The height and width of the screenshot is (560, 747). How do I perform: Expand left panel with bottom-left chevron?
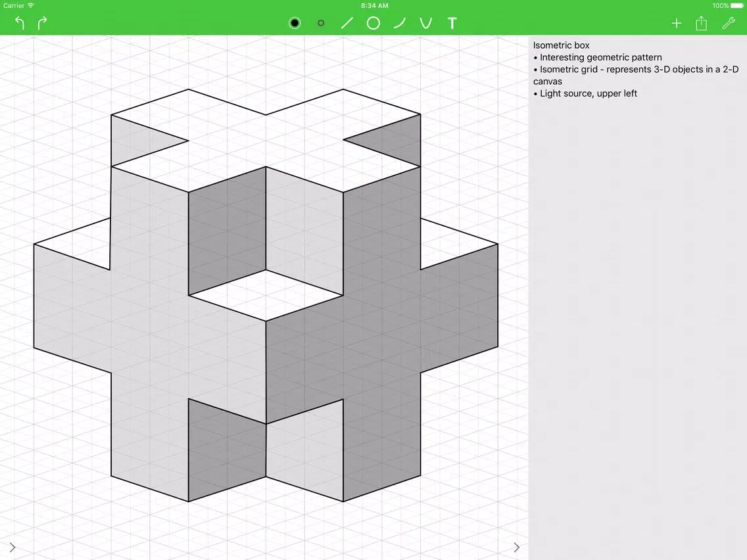point(12,548)
